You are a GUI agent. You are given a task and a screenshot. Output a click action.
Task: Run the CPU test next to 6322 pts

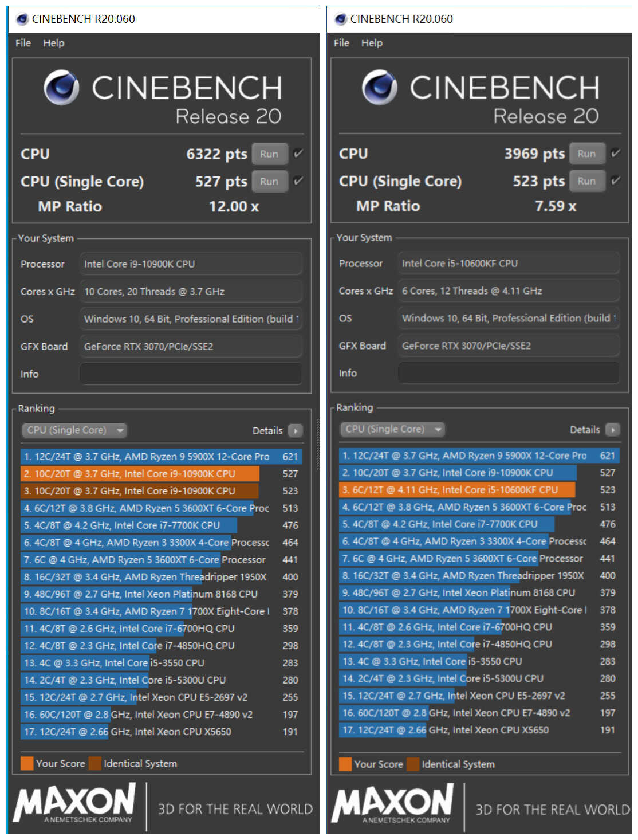(x=269, y=154)
